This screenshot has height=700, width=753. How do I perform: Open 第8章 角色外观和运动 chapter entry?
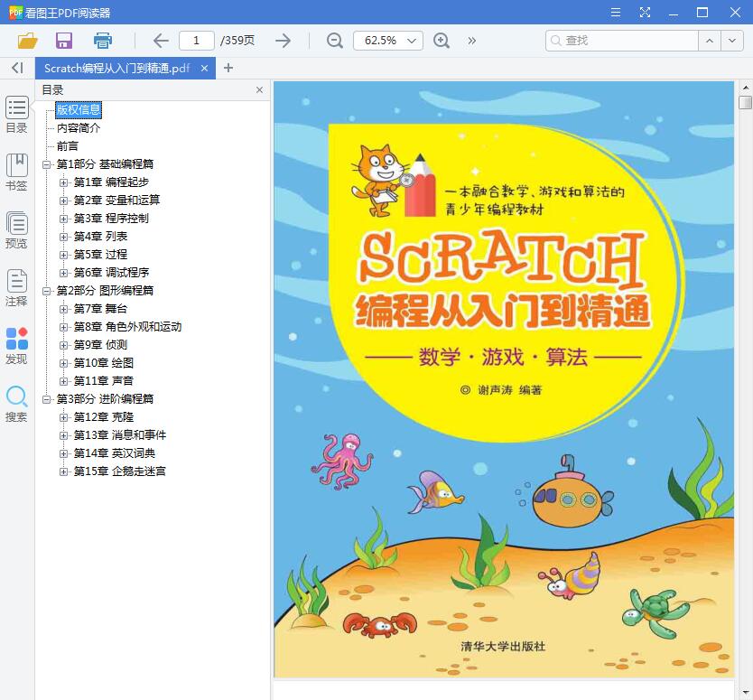click(x=127, y=327)
